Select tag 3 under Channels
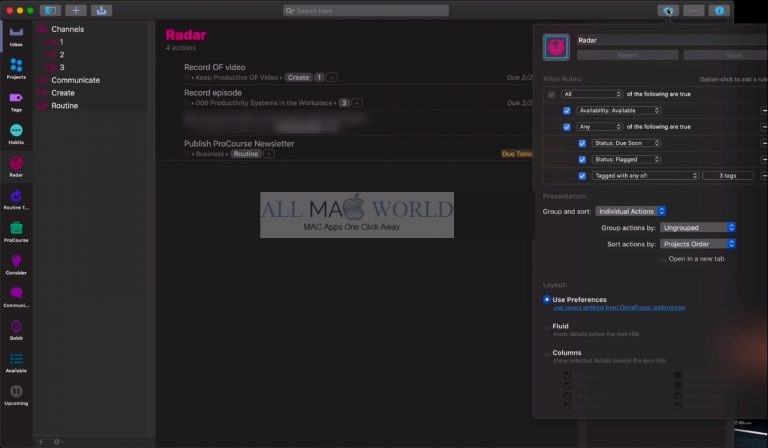The image size is (768, 448). point(62,68)
